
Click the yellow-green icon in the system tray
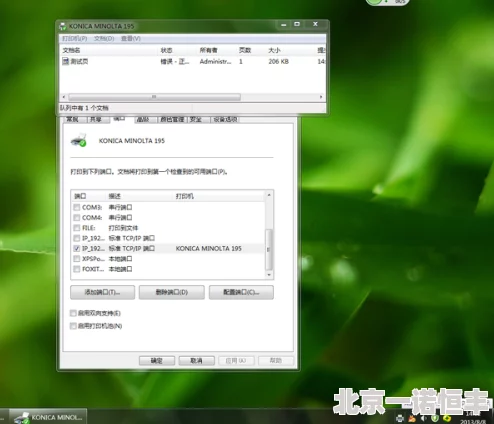point(447,418)
